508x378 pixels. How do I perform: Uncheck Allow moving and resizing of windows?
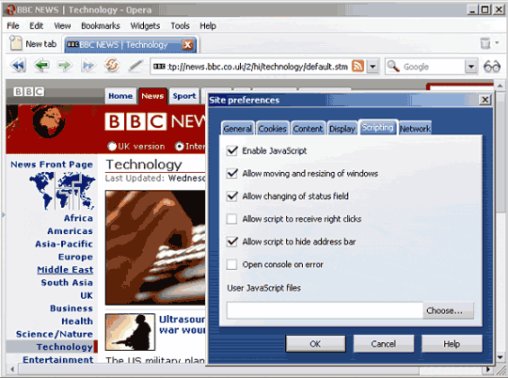tap(232, 174)
